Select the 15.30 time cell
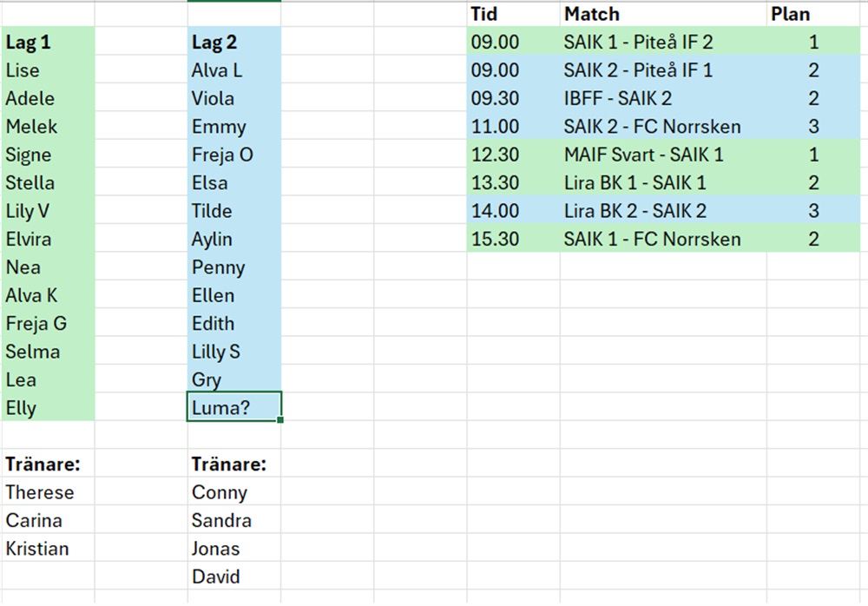Viewport: 868px width, 606px height. click(x=512, y=239)
